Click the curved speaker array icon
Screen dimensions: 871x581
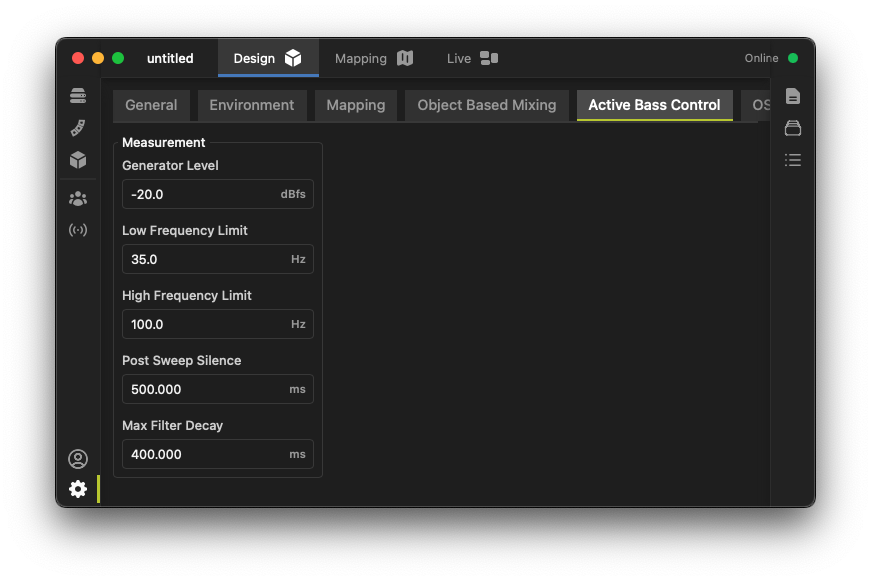[78, 128]
